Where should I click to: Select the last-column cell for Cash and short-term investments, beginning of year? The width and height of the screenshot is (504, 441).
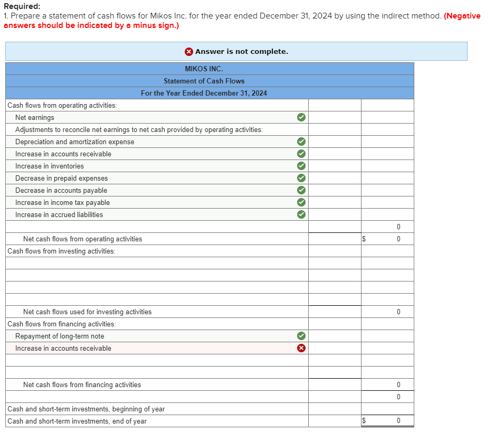coord(387,409)
